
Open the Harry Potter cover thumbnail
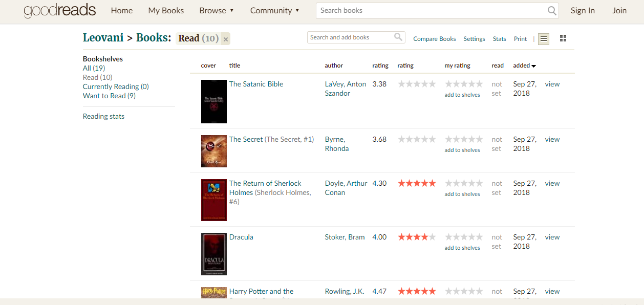pyautogui.click(x=214, y=293)
